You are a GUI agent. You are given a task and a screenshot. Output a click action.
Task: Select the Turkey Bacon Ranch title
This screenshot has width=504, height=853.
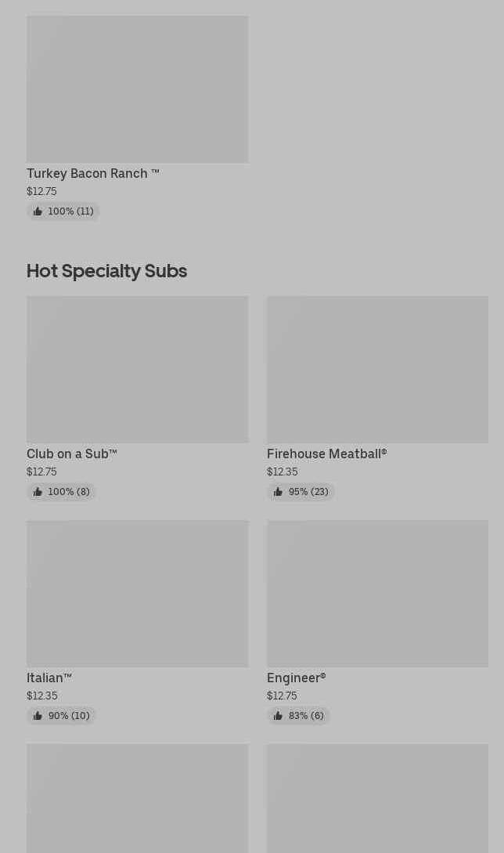click(92, 173)
